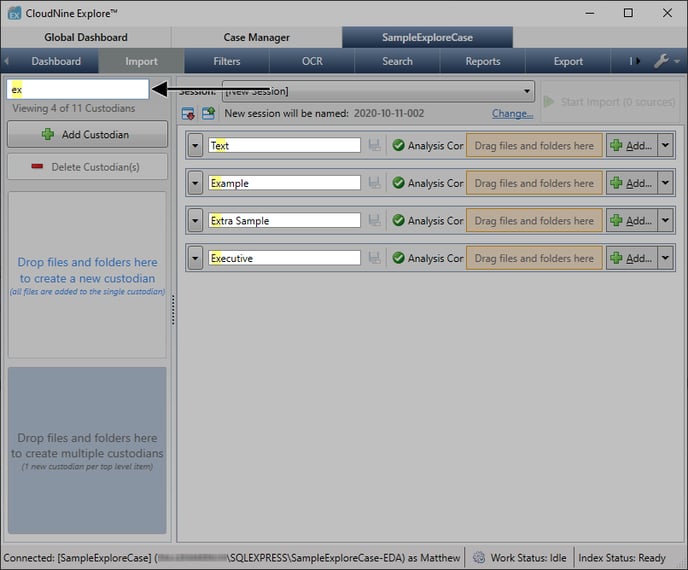Click green check status in Extra Sample row
Screen dimensions: 688x570
click(x=398, y=220)
